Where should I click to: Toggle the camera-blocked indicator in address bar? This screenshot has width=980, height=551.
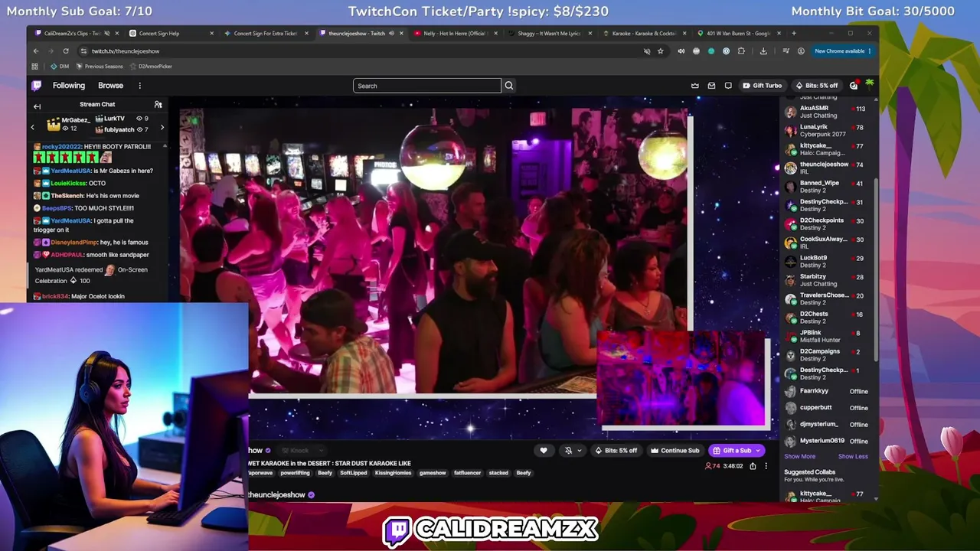647,51
